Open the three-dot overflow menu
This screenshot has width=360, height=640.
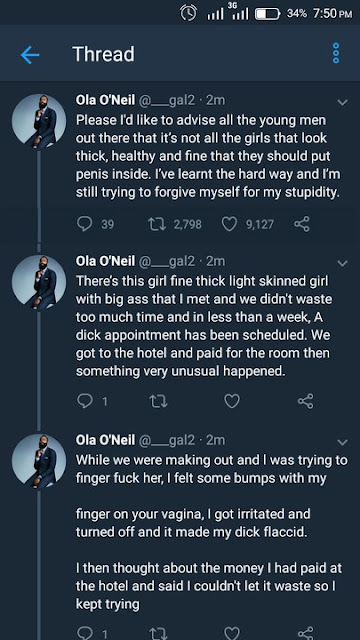[x=336, y=53]
